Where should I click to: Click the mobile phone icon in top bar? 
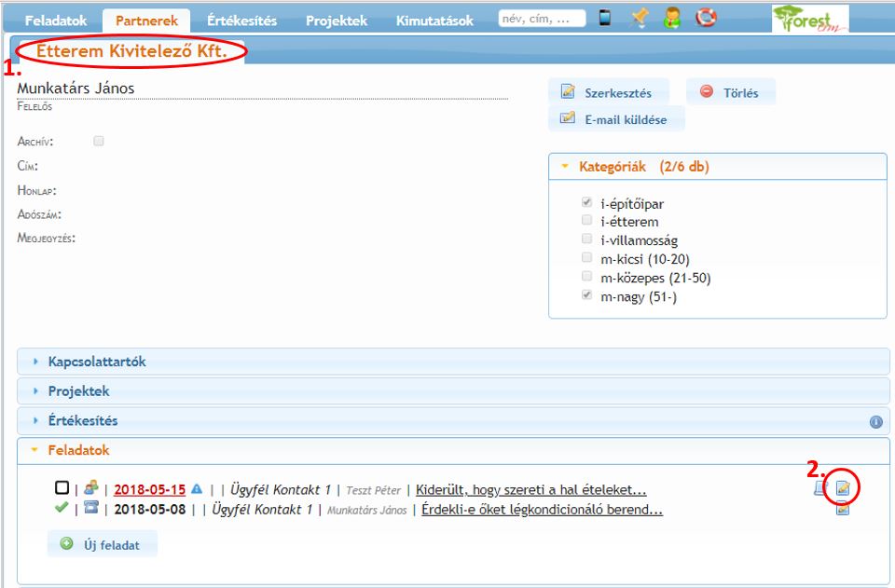[605, 19]
